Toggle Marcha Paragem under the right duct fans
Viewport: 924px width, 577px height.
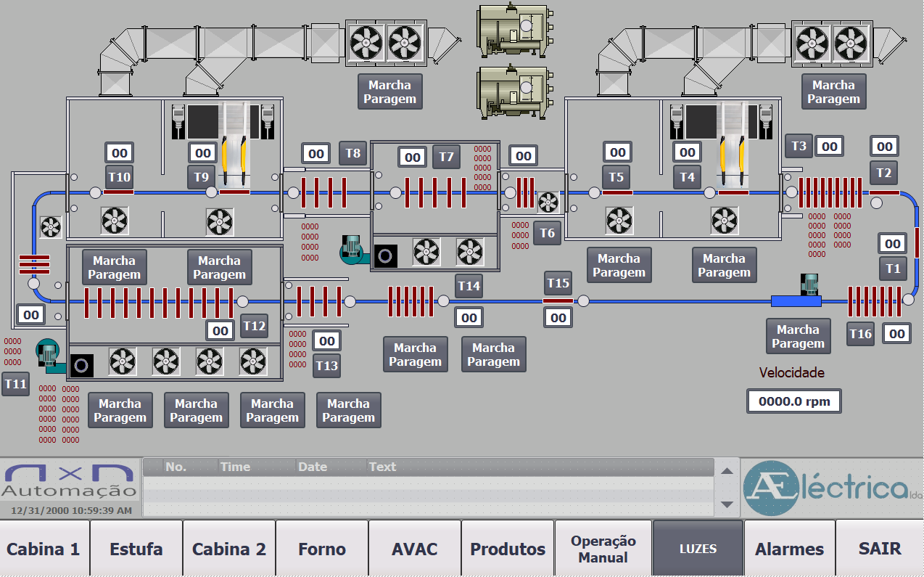coord(833,92)
